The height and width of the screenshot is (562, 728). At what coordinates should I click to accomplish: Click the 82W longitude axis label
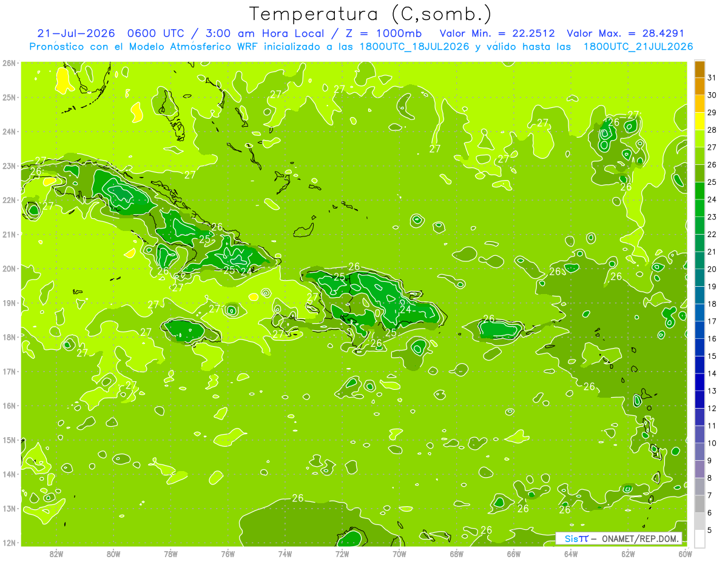tap(56, 554)
